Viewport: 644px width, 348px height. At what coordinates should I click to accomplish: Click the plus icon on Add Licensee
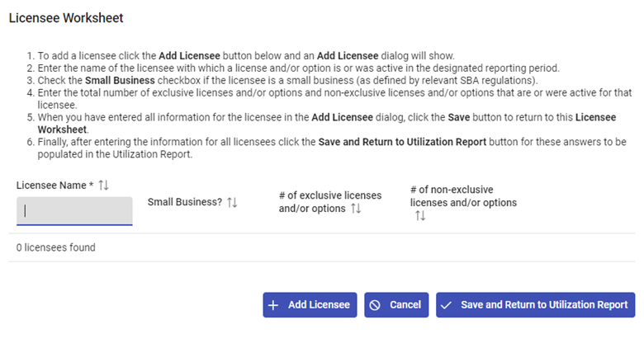point(274,305)
